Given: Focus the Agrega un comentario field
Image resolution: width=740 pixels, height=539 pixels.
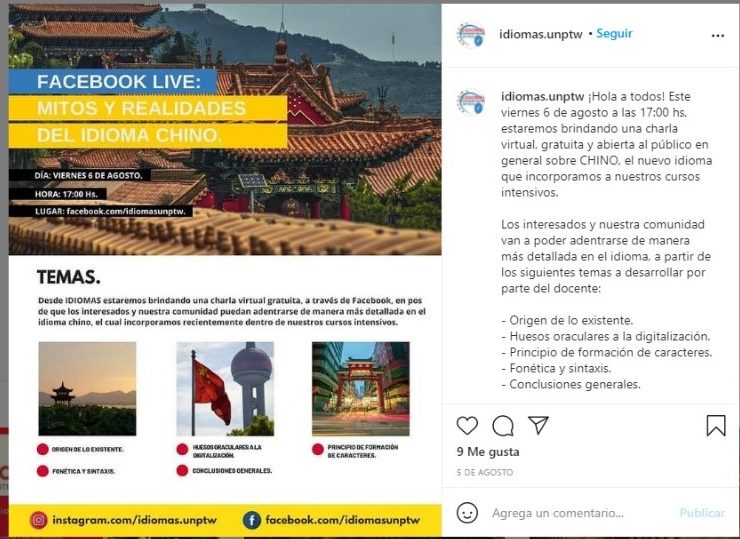Looking at the screenshot, I should [558, 513].
